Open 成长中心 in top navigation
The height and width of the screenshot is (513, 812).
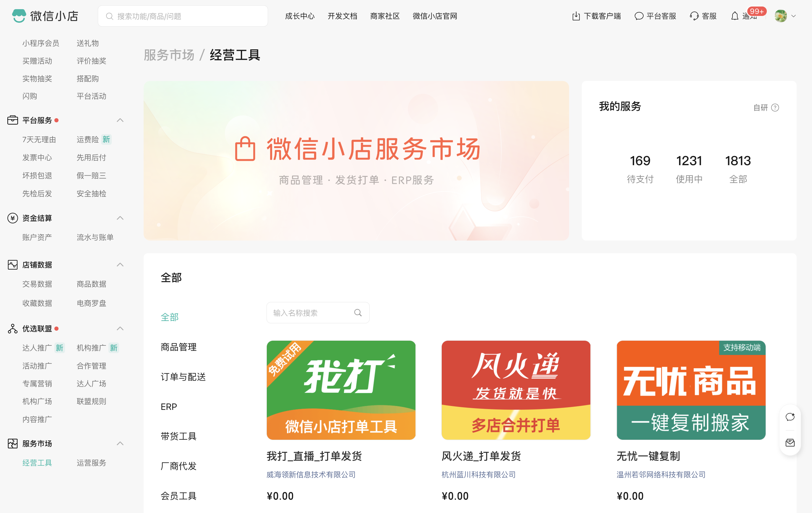click(x=299, y=16)
